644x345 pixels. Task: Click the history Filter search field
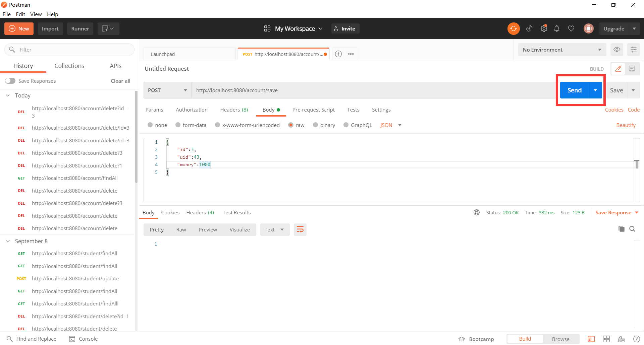[69, 50]
